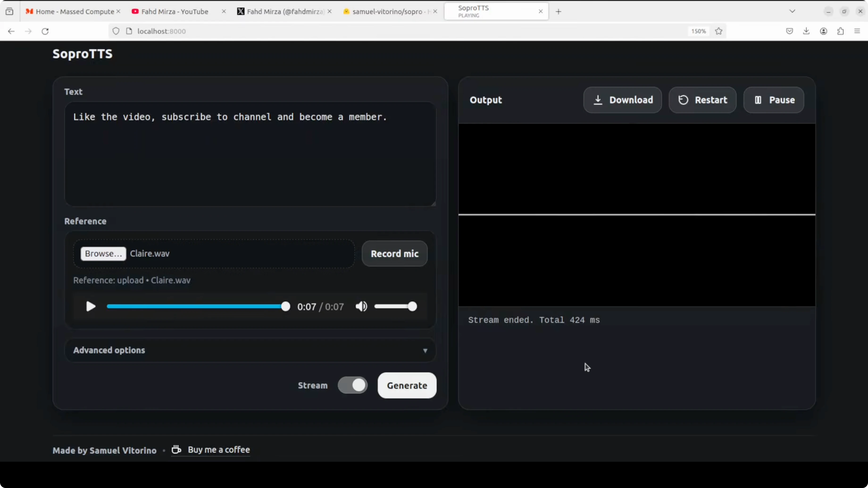This screenshot has width=868, height=488.
Task: Switch to Fahd Mirza - YouTube tab
Action: (x=175, y=12)
